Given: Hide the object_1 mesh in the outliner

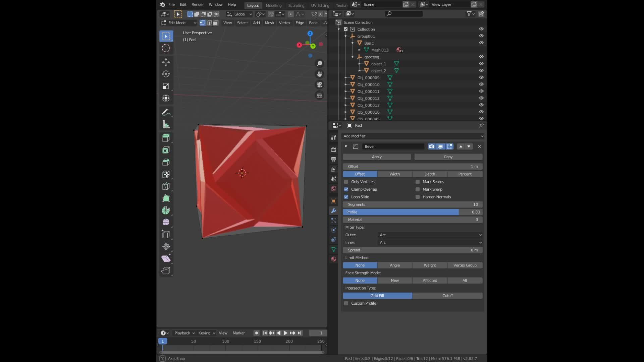Looking at the screenshot, I should 481,63.
